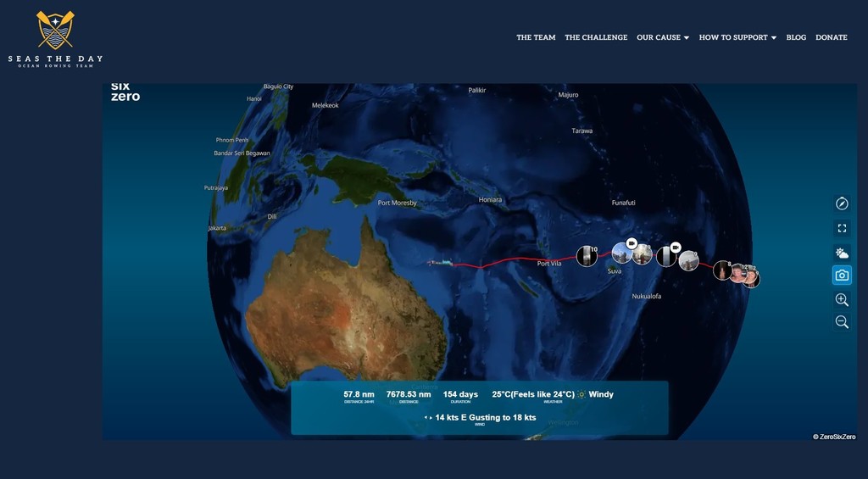Screen dimensions: 868x479
Task: Click the boat position marker on route
Action: click(440, 263)
